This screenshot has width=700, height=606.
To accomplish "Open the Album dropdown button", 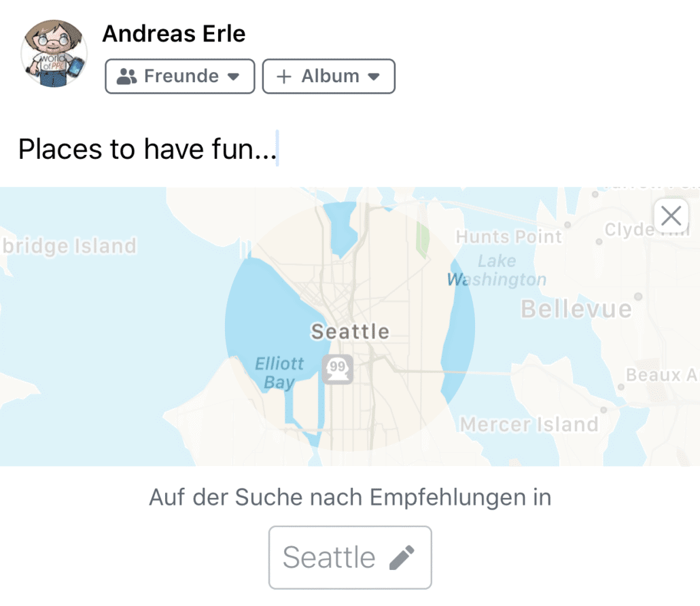I will click(x=328, y=76).
